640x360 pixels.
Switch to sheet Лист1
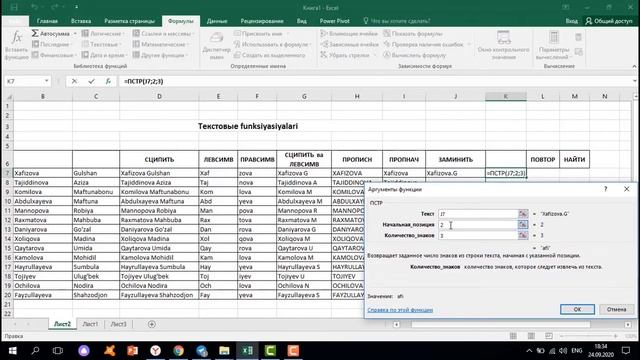tap(90, 324)
